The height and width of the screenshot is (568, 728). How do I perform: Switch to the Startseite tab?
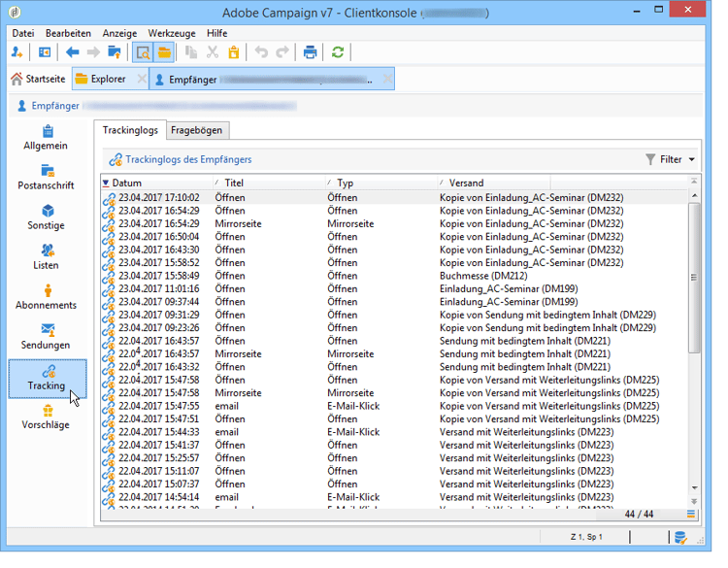pos(38,79)
